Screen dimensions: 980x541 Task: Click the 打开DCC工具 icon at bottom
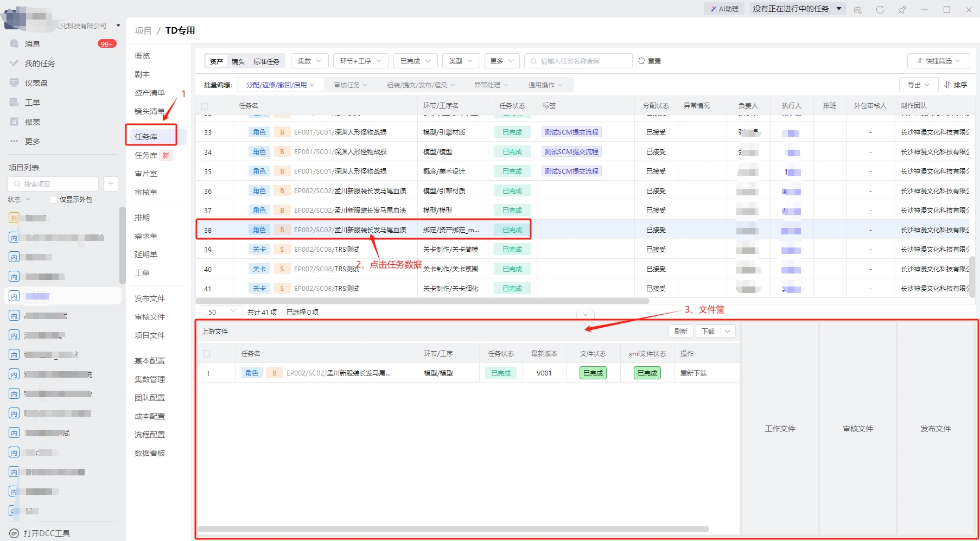click(14, 533)
